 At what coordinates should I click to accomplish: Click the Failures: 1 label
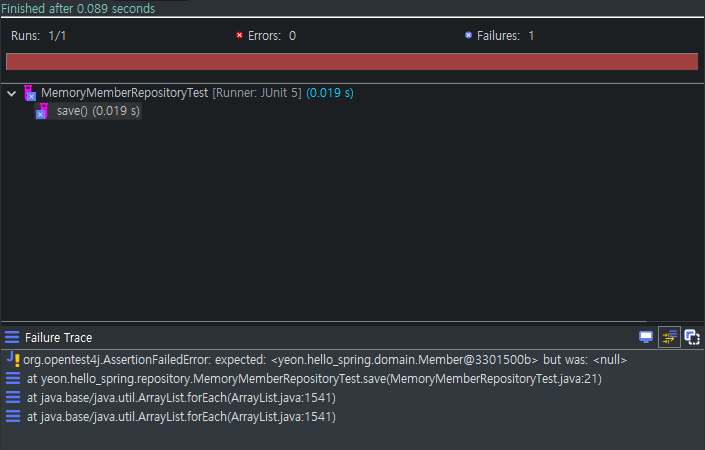tap(506, 36)
